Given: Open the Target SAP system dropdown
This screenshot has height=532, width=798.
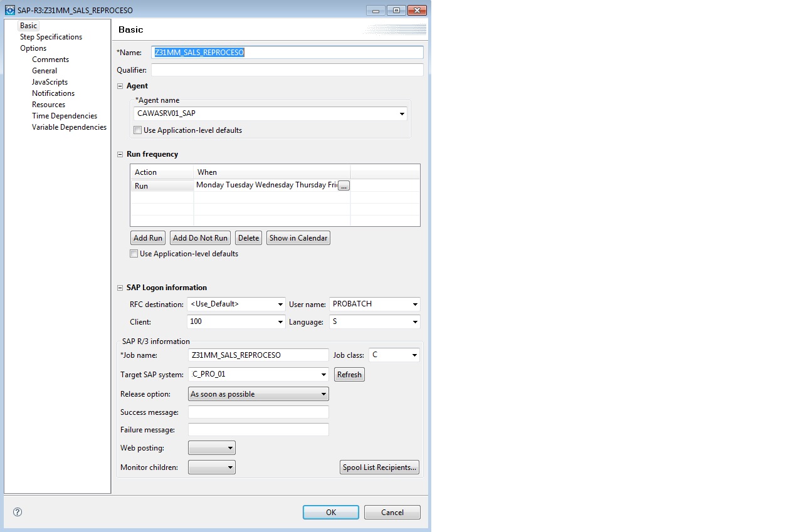Looking at the screenshot, I should click(325, 374).
